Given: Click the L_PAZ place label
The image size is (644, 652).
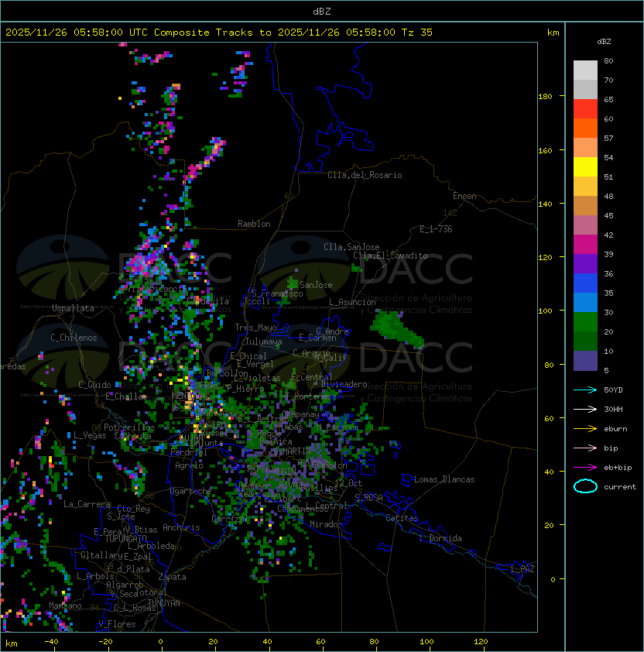Looking at the screenshot, I should pyautogui.click(x=522, y=569).
